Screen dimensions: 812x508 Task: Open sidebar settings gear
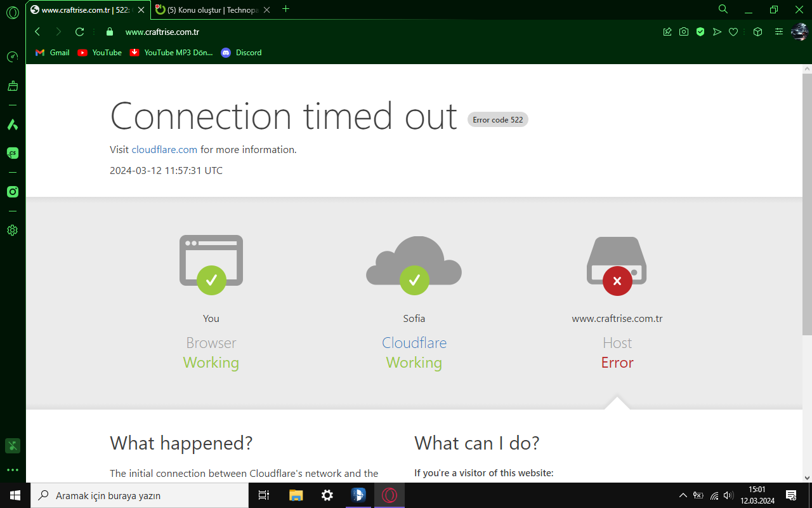(x=12, y=231)
